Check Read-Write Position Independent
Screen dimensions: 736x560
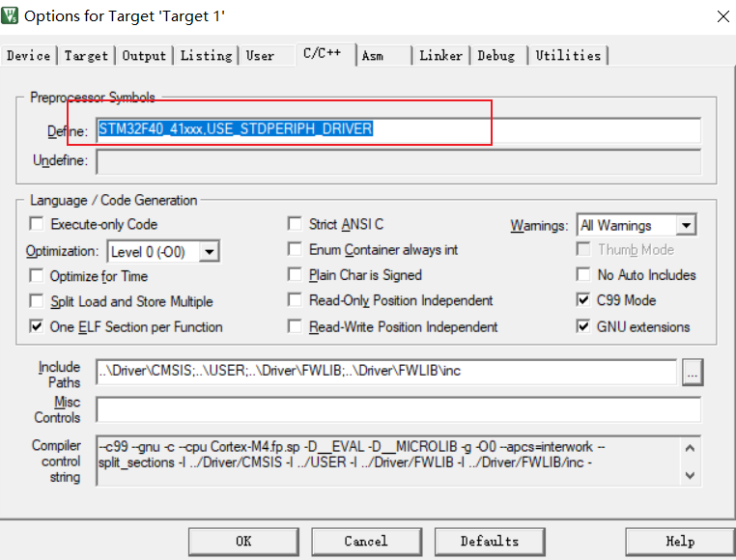tap(295, 326)
